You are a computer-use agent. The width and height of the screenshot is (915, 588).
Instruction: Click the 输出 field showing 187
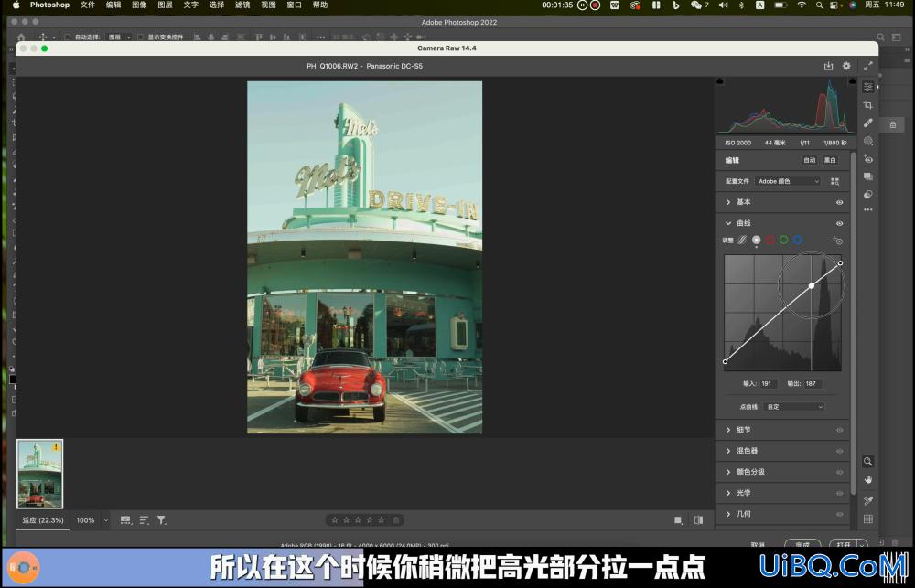click(x=813, y=384)
